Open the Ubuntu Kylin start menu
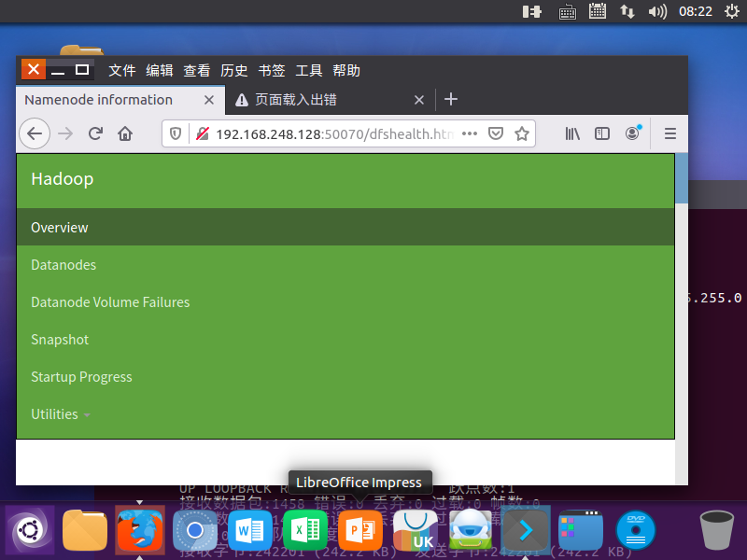 click(x=30, y=529)
